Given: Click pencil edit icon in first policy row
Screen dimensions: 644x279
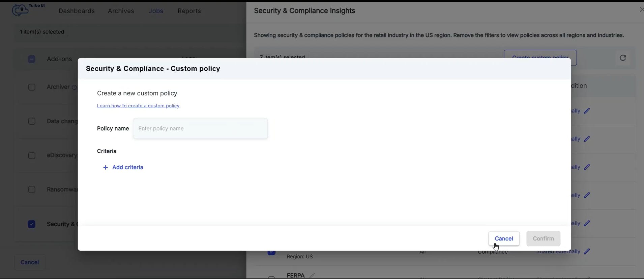Looking at the screenshot, I should [587, 111].
